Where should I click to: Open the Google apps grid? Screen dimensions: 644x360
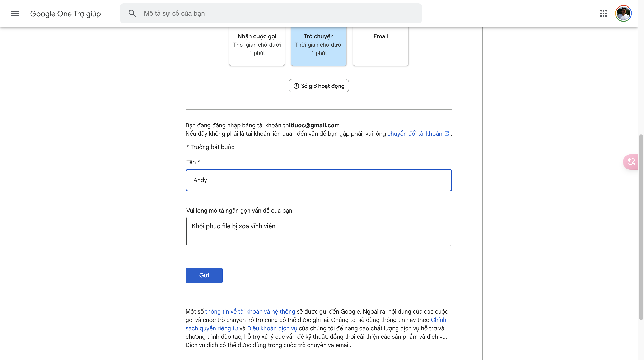[x=603, y=14]
